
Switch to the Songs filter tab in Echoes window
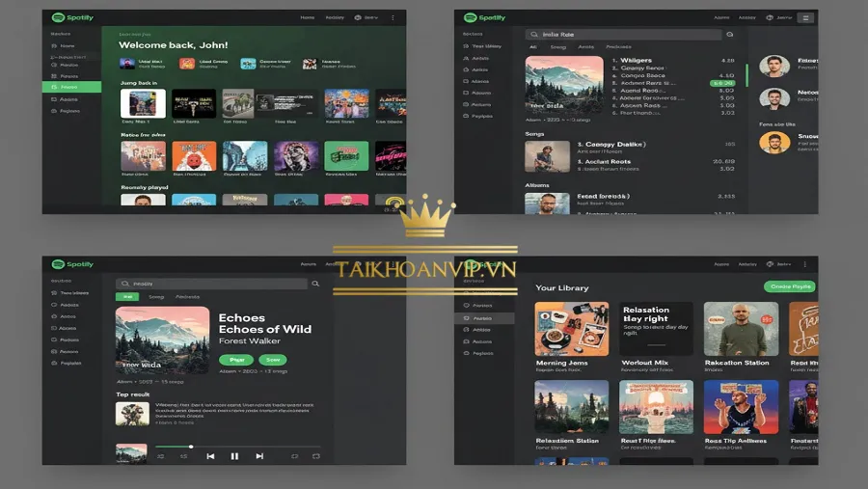click(156, 297)
